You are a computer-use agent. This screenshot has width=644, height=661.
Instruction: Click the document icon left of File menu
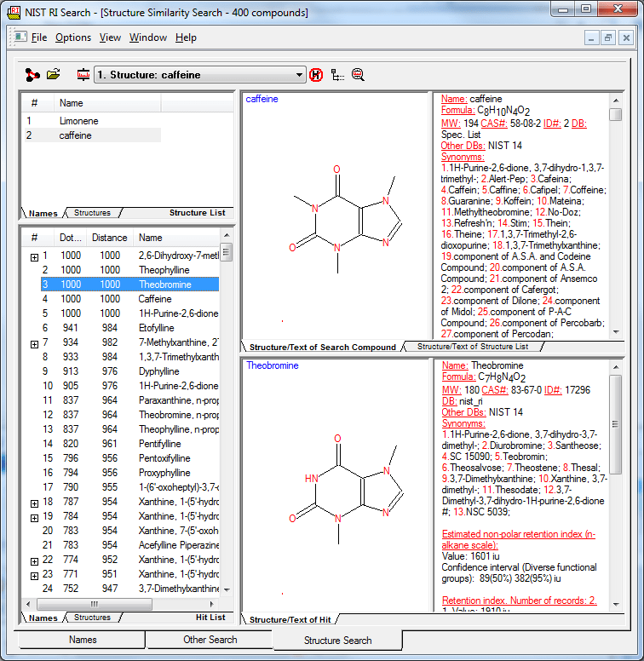point(20,37)
